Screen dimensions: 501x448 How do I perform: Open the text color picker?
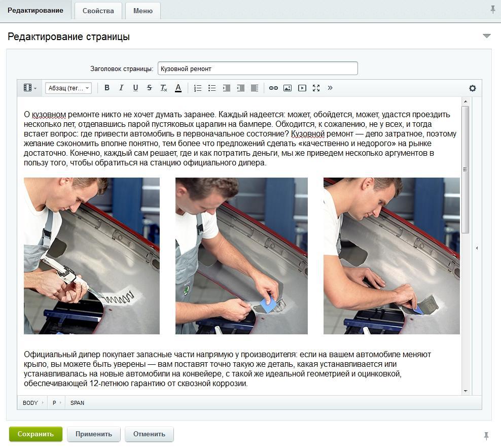[178, 88]
